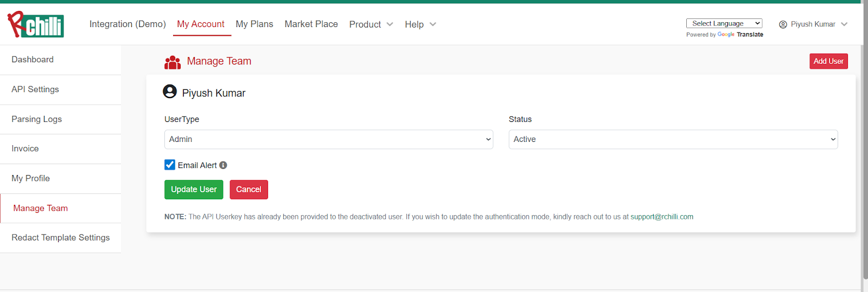The height and width of the screenshot is (292, 868).
Task: Open the Select Language dropdown
Action: [724, 23]
